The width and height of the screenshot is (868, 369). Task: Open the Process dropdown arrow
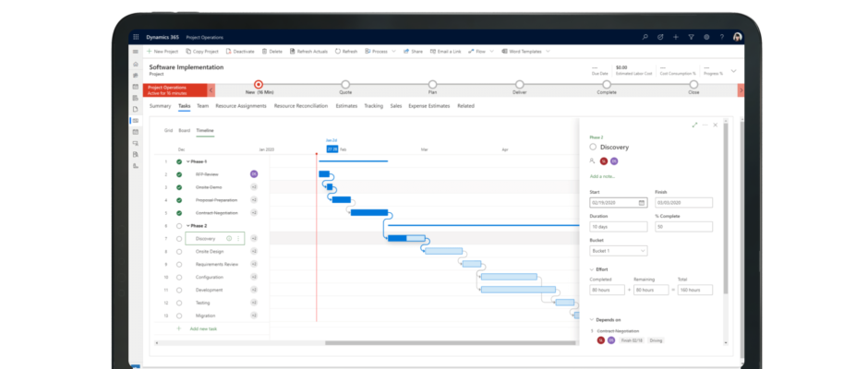(393, 52)
